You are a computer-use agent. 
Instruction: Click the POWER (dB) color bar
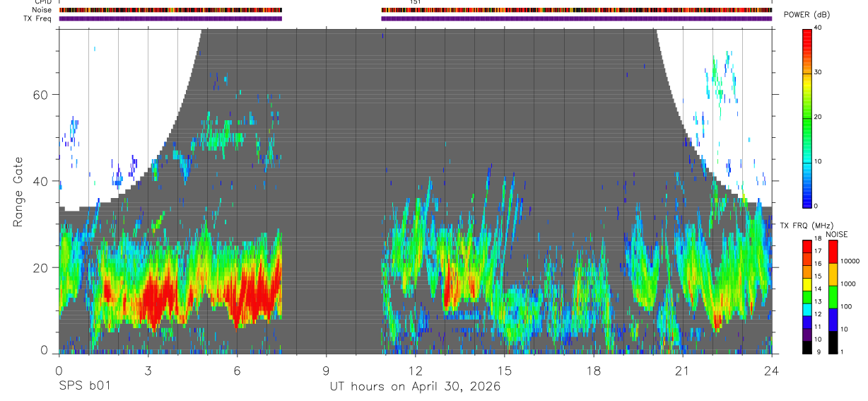pyautogui.click(x=807, y=117)
